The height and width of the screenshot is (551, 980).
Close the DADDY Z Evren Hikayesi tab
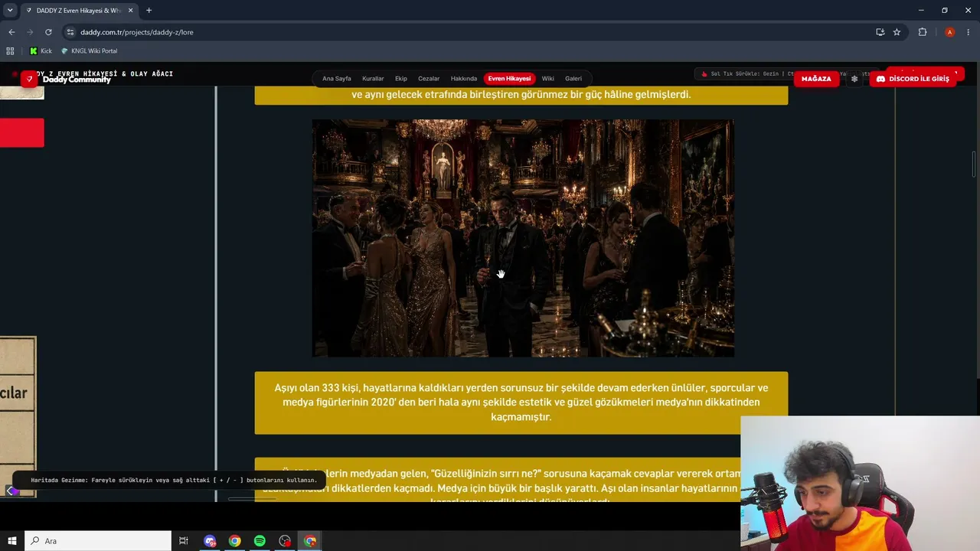(130, 11)
